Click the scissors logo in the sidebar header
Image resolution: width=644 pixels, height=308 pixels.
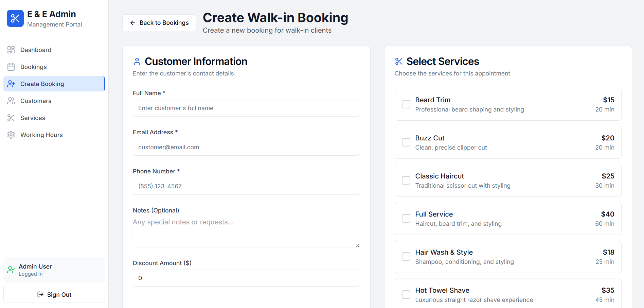[x=15, y=18]
